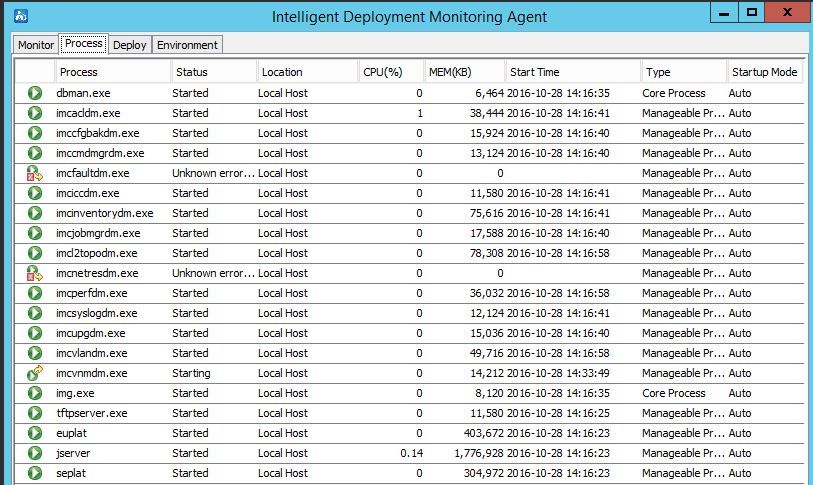Click the imcjobmgrdm.exe status icon
The width and height of the screenshot is (813, 485).
click(35, 233)
